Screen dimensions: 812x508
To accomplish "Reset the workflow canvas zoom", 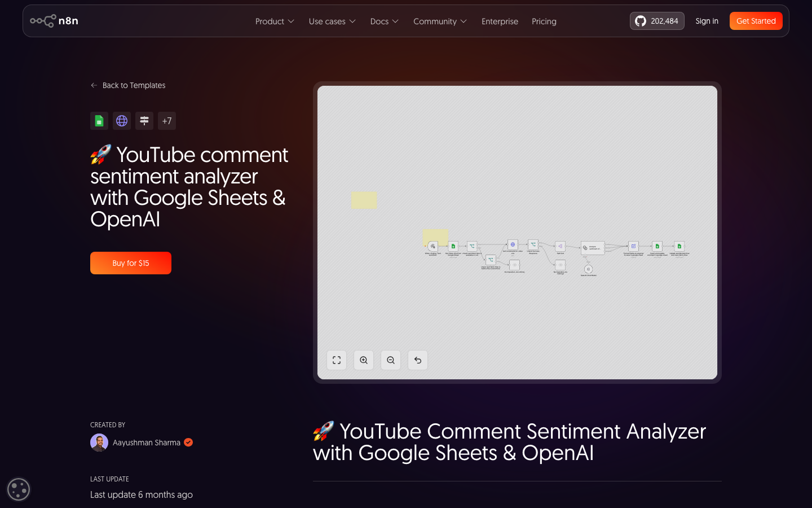I will (418, 360).
